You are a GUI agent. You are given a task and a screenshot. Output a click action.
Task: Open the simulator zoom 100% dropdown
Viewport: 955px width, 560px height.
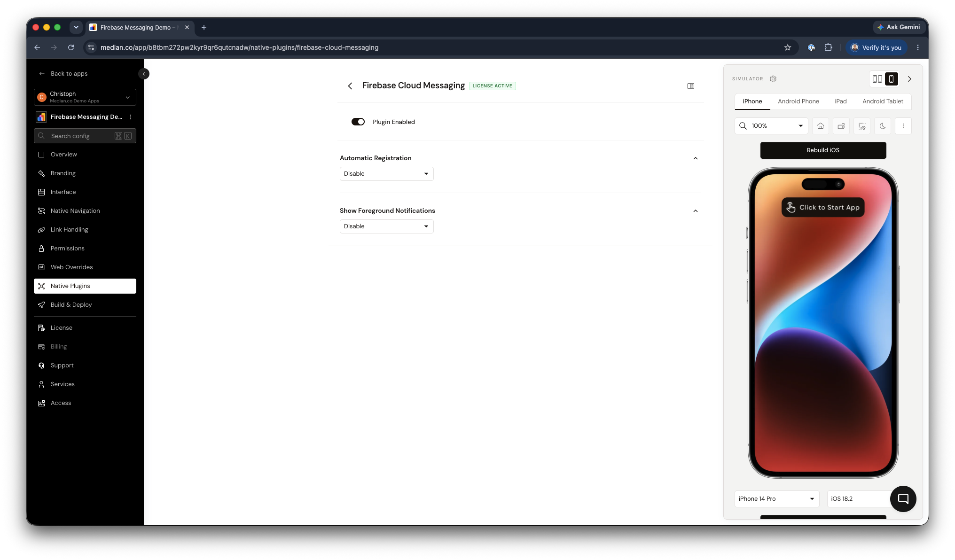[771, 126]
